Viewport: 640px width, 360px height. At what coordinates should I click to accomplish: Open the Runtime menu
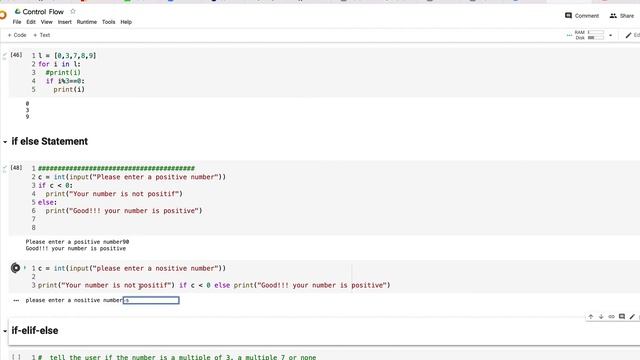[87, 22]
